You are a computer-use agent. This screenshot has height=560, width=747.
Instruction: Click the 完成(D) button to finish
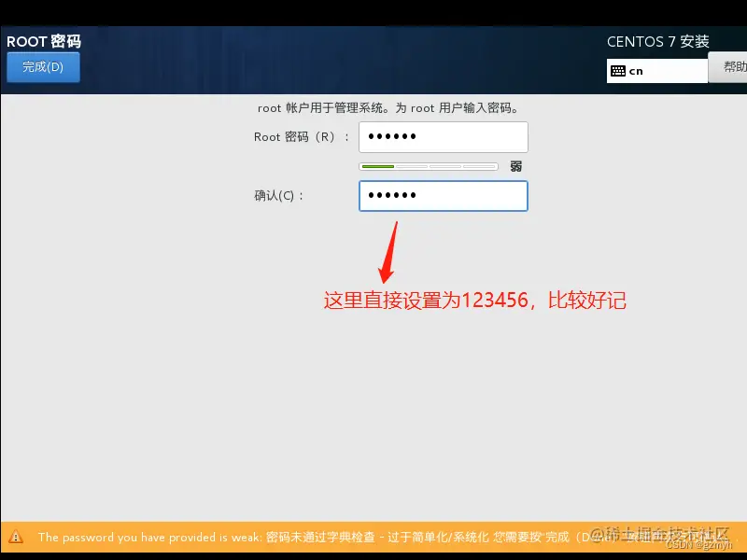click(43, 66)
